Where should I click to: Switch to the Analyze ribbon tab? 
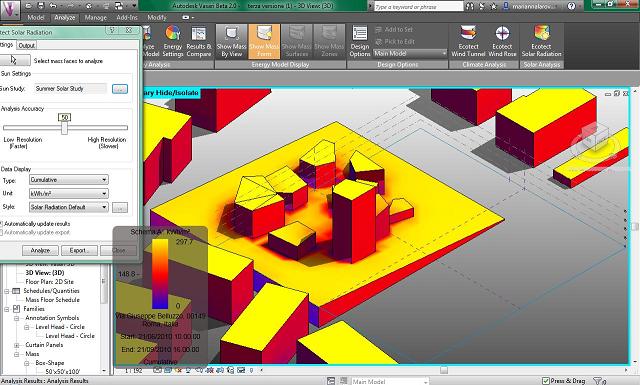coord(64,18)
